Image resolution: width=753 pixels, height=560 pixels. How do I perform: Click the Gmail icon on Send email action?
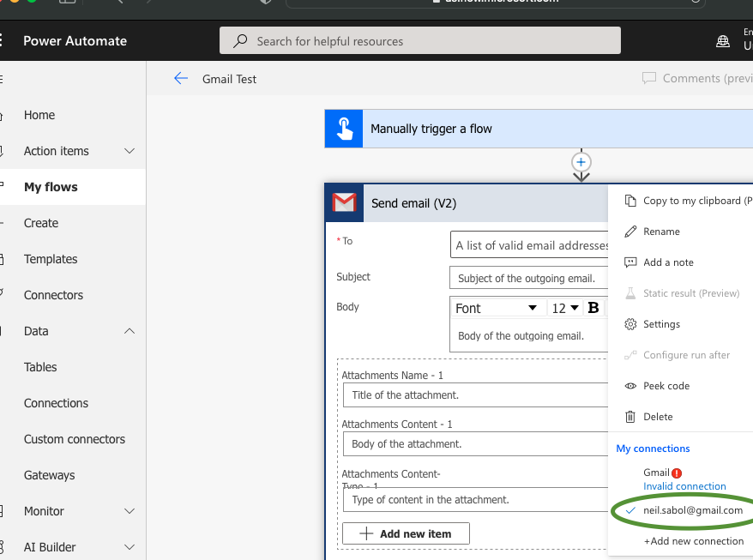[x=344, y=203]
